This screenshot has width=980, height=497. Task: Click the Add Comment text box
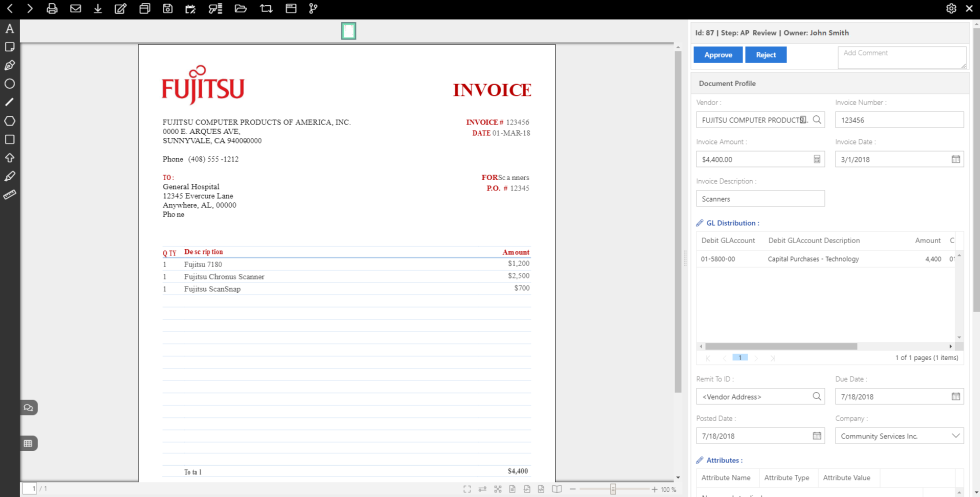click(x=900, y=57)
